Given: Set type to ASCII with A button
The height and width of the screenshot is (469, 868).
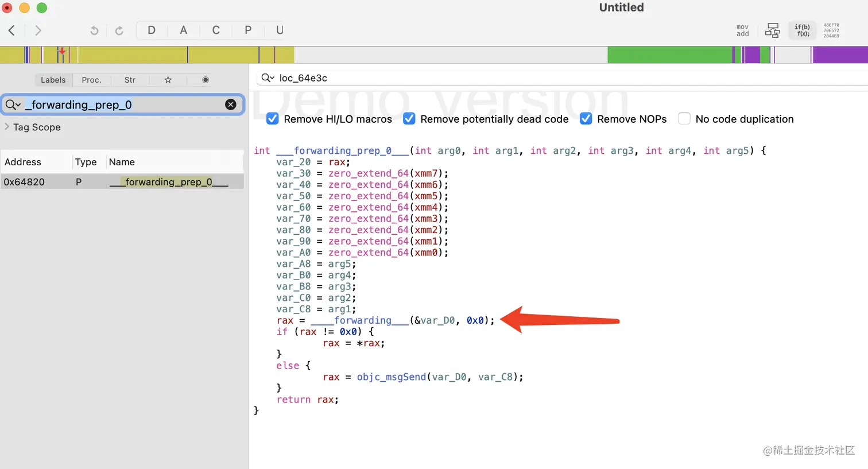Looking at the screenshot, I should tap(184, 30).
